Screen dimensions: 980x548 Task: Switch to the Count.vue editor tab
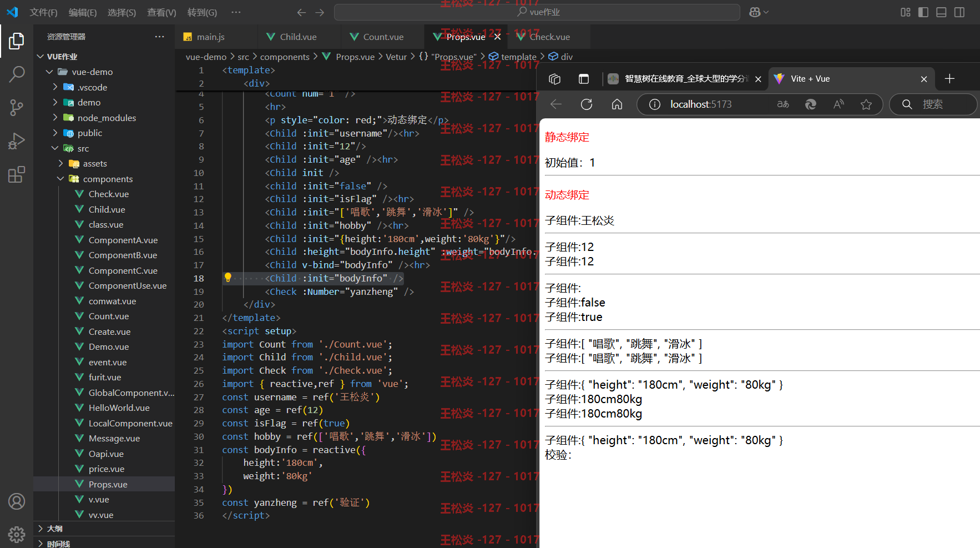click(x=382, y=37)
